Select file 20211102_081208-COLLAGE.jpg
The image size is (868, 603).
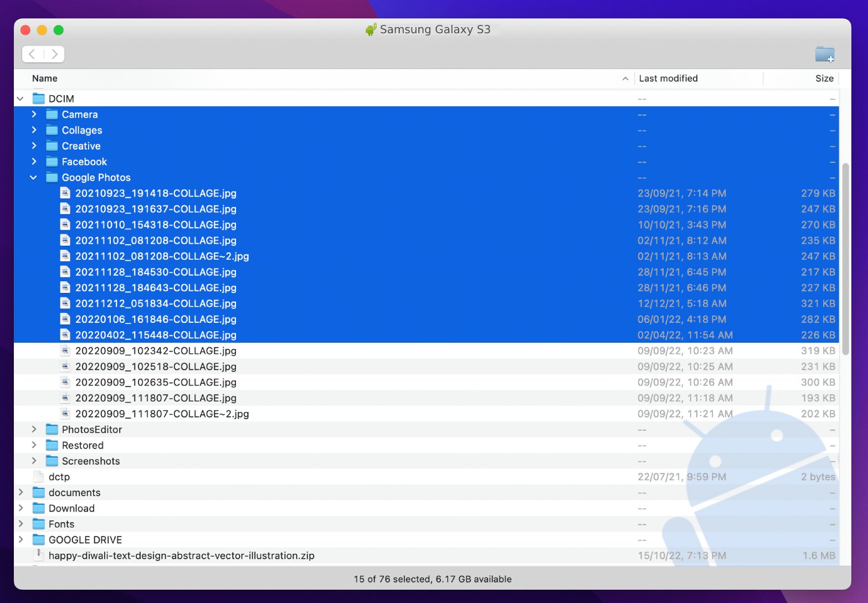pyautogui.click(x=156, y=240)
